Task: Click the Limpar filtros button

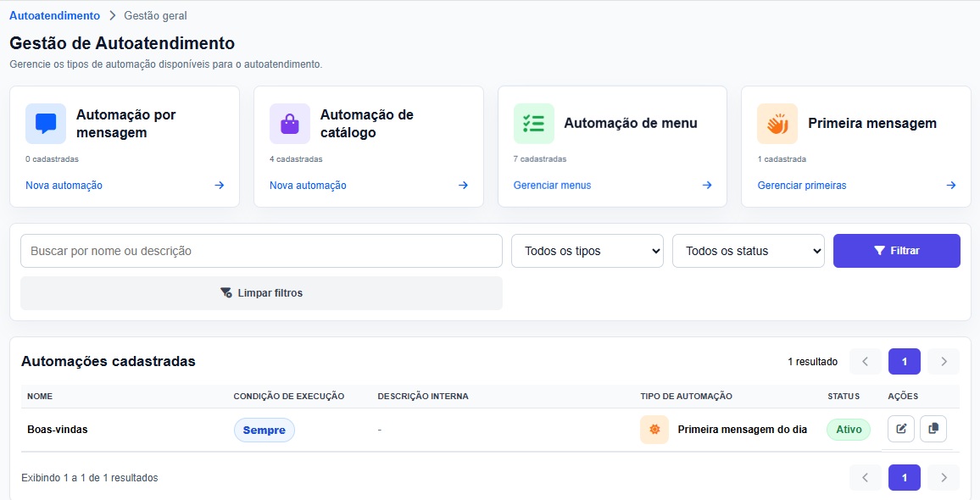Action: tap(261, 293)
